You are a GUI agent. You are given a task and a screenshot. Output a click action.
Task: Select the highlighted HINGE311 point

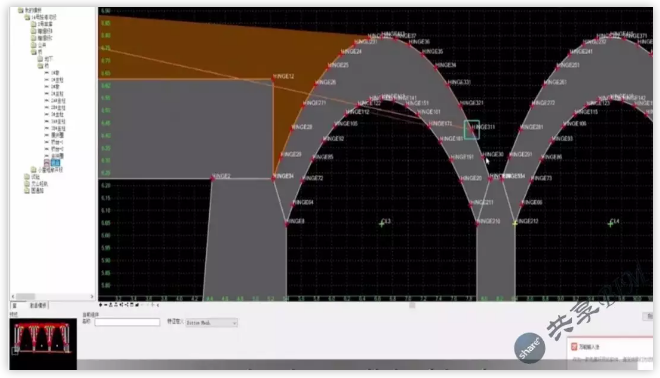pos(472,130)
